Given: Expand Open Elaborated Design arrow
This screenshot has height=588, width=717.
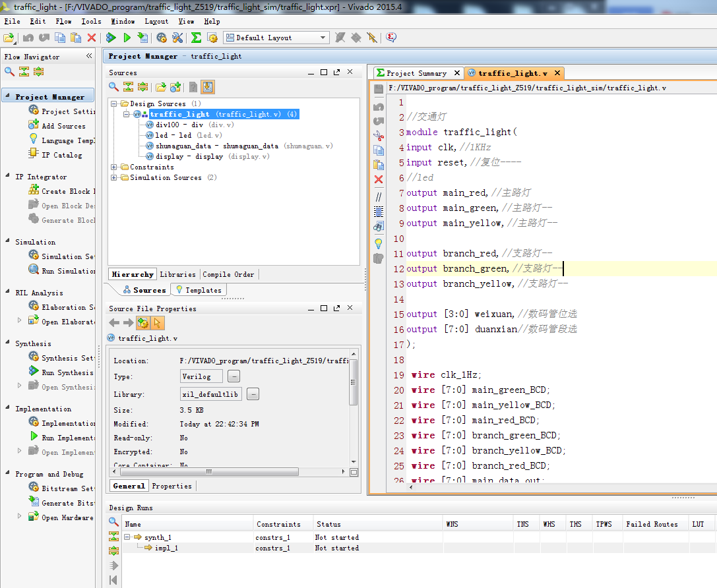Looking at the screenshot, I should pos(19,320).
